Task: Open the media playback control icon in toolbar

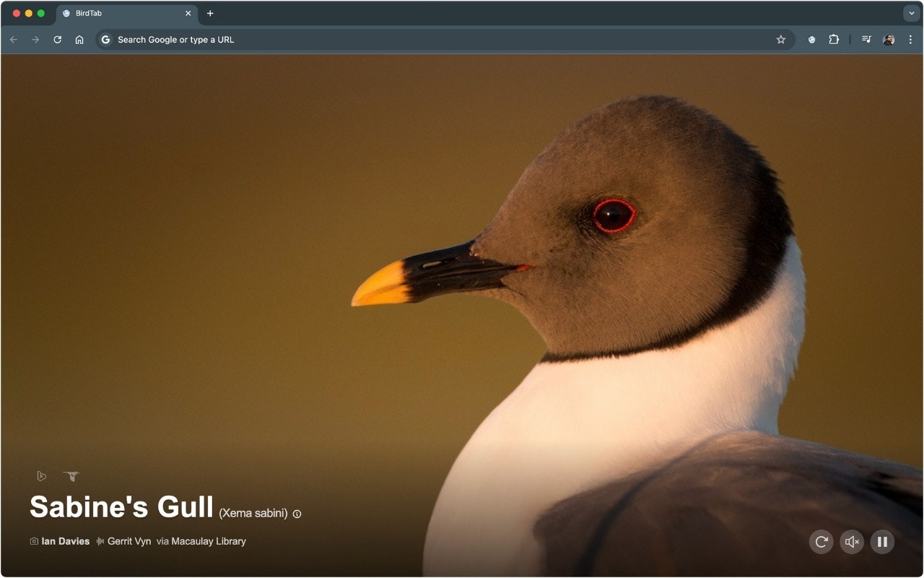Action: [x=867, y=40]
